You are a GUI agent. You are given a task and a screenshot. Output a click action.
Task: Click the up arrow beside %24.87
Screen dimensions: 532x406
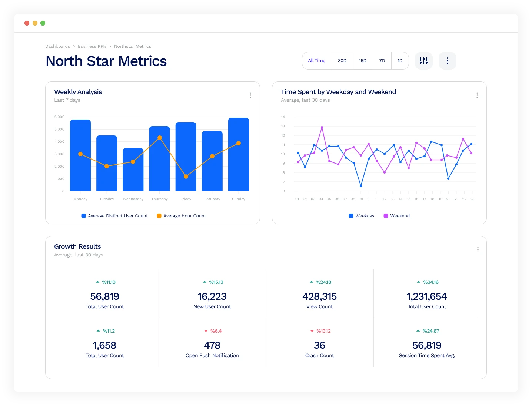(x=418, y=331)
